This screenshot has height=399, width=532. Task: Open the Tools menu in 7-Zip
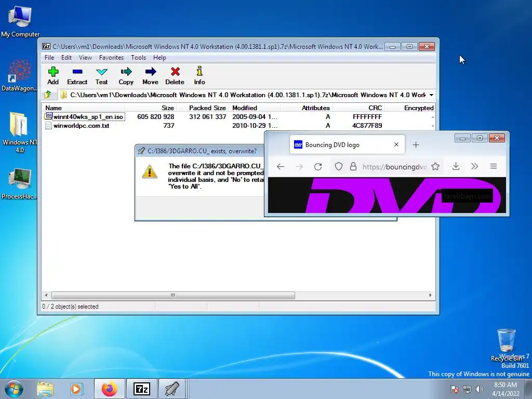point(138,58)
